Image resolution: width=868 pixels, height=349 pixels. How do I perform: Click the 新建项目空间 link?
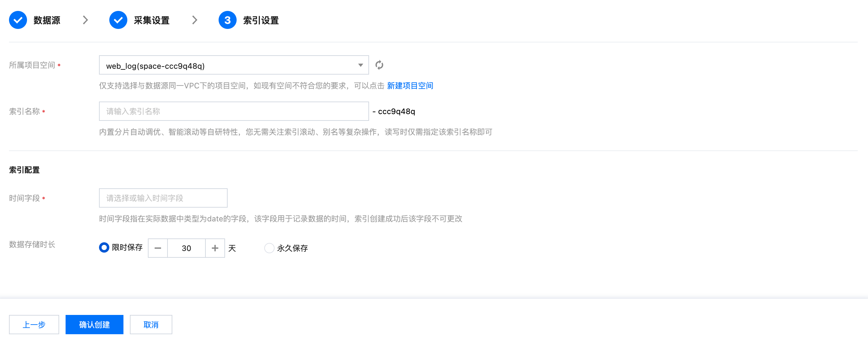pyautogui.click(x=410, y=86)
